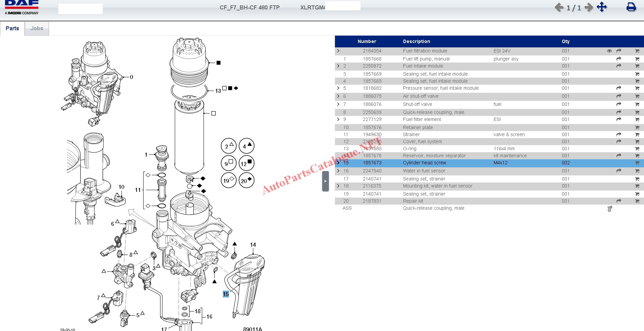Image resolution: width=644 pixels, height=331 pixels.
Task: Click the print icon in header
Action: point(631,7)
